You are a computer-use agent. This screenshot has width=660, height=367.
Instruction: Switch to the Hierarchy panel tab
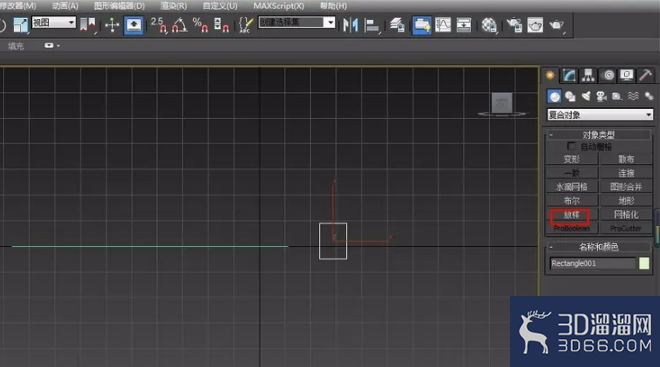[588, 75]
